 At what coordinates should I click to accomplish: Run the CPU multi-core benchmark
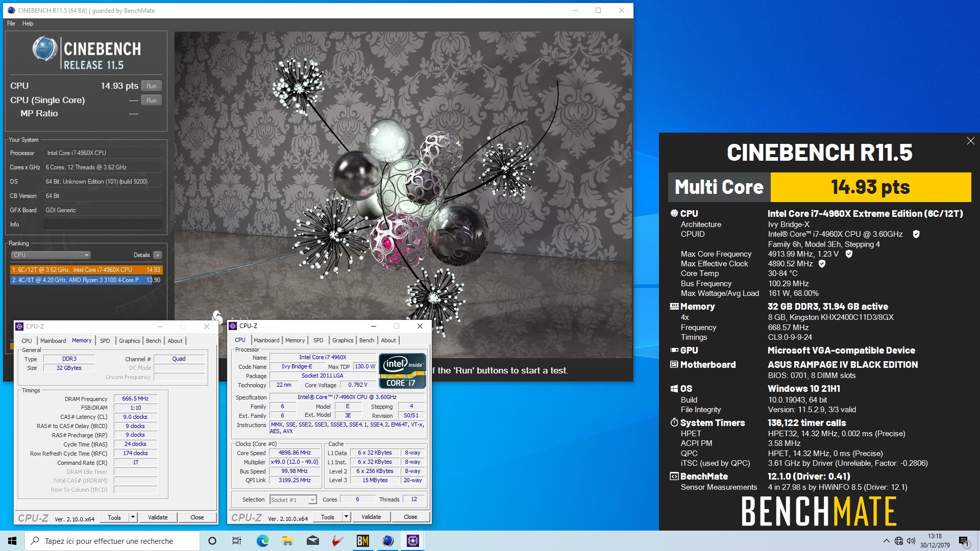[x=152, y=86]
